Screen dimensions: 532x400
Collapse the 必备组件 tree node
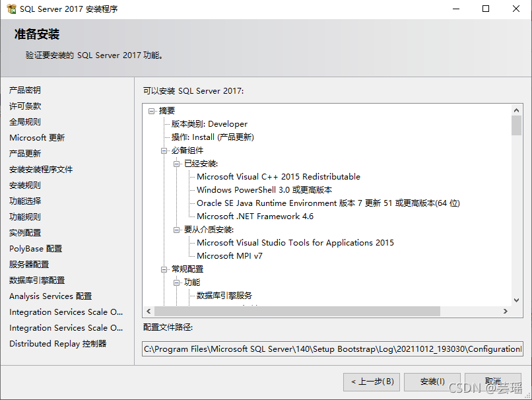pyautogui.click(x=164, y=150)
